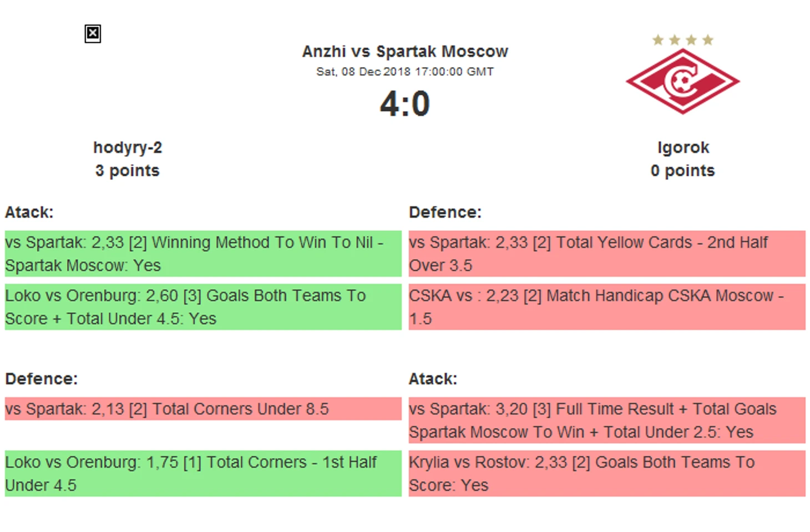This screenshot has width=810, height=532.
Task: Click the four gold stars above Spartak logo
Action: pos(683,40)
